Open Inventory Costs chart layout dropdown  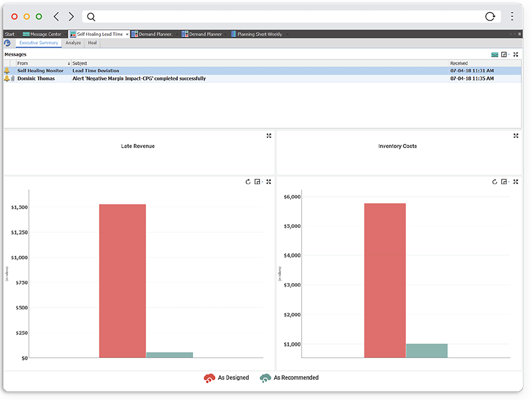(505, 182)
